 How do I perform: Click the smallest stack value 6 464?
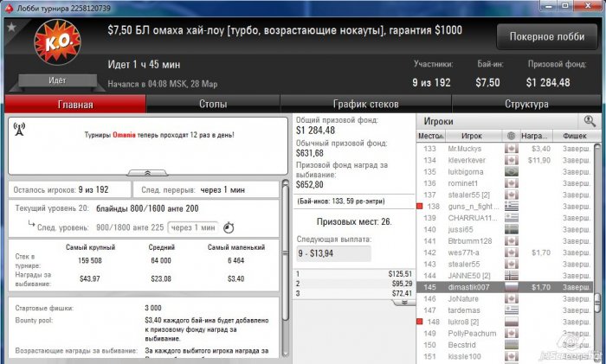(235, 260)
